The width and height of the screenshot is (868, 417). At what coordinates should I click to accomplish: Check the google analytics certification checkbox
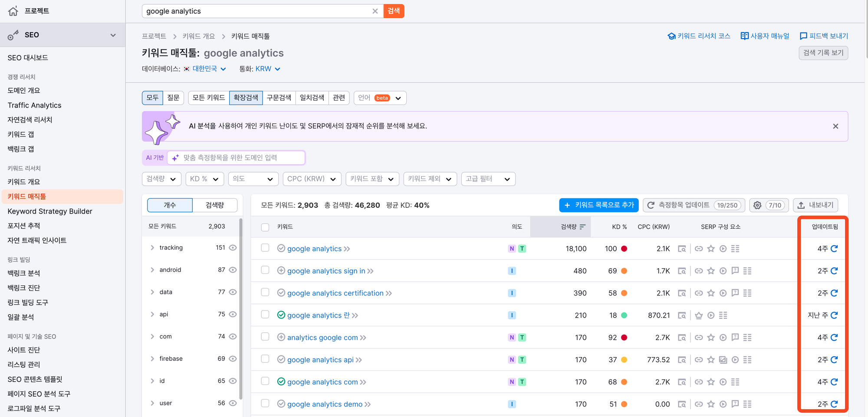[x=265, y=292]
